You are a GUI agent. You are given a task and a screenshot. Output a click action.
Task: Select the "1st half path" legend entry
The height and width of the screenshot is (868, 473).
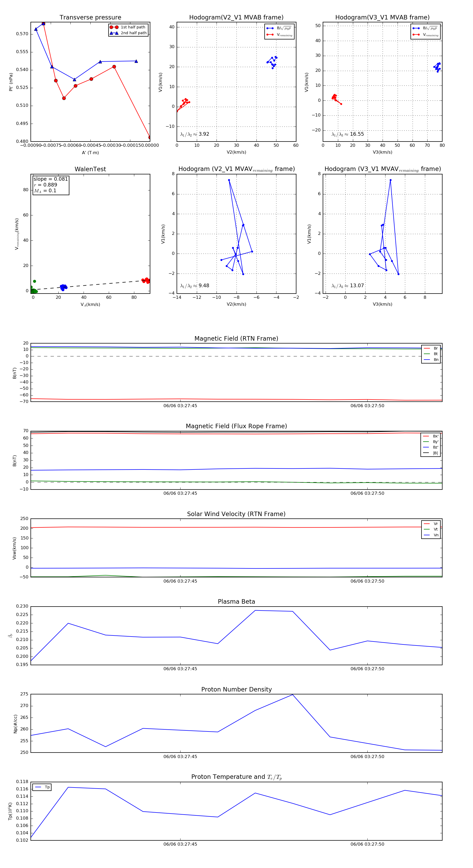point(128,27)
